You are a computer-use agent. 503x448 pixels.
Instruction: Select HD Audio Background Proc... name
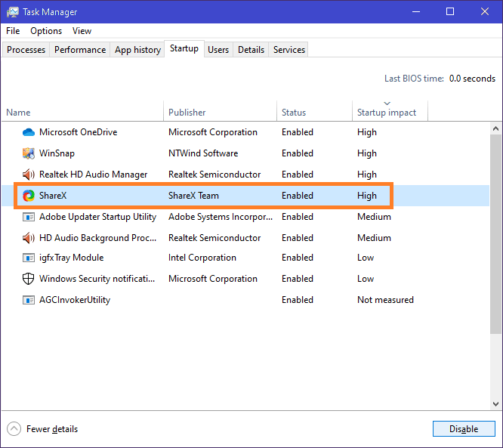point(98,238)
